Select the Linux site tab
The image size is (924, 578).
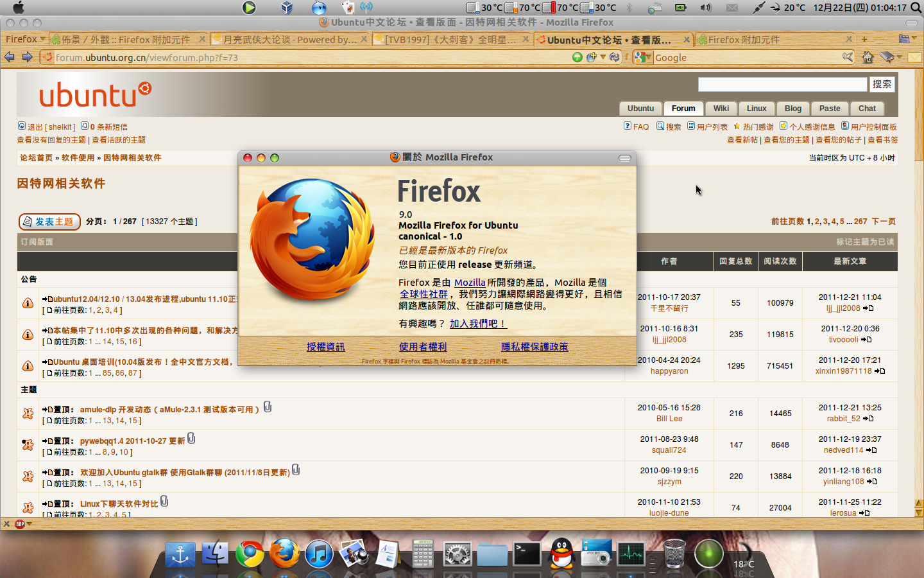[x=757, y=109]
